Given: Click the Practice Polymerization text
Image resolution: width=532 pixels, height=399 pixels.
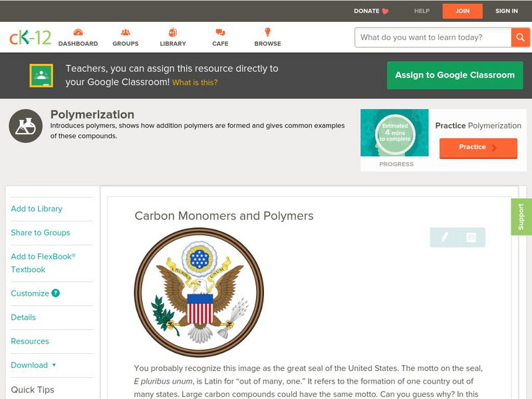Looking at the screenshot, I should pyautogui.click(x=478, y=126).
